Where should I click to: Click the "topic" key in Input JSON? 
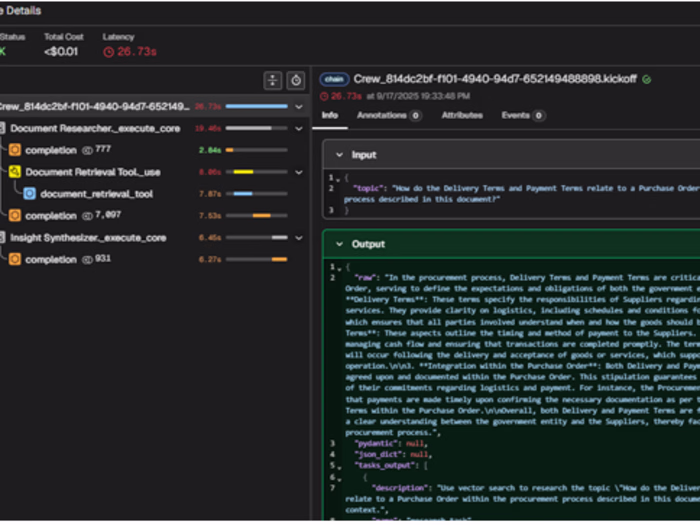pyautogui.click(x=369, y=188)
